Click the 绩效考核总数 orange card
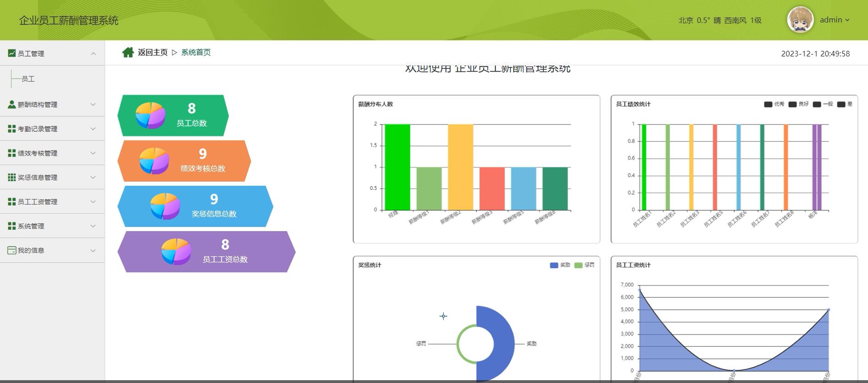This screenshot has width=868, height=383. click(184, 161)
